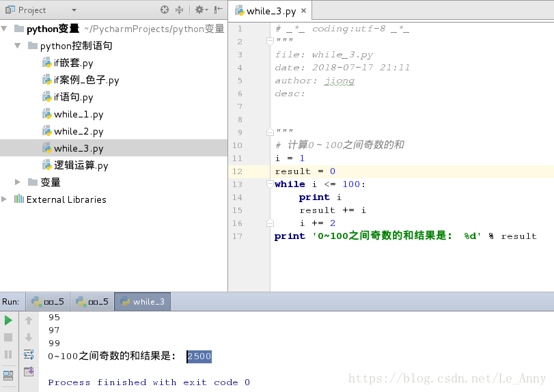Collapse the python控制语句 folder
The height and width of the screenshot is (392, 554).
pos(17,46)
